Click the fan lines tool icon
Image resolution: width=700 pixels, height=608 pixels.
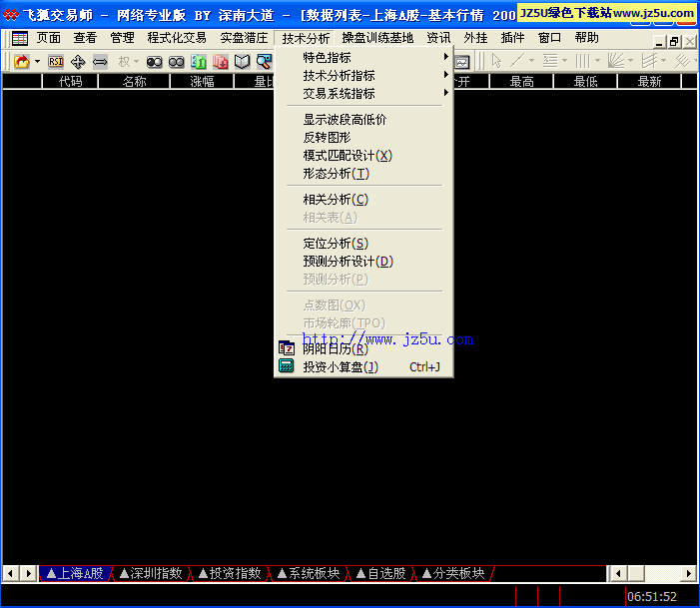[x=616, y=61]
